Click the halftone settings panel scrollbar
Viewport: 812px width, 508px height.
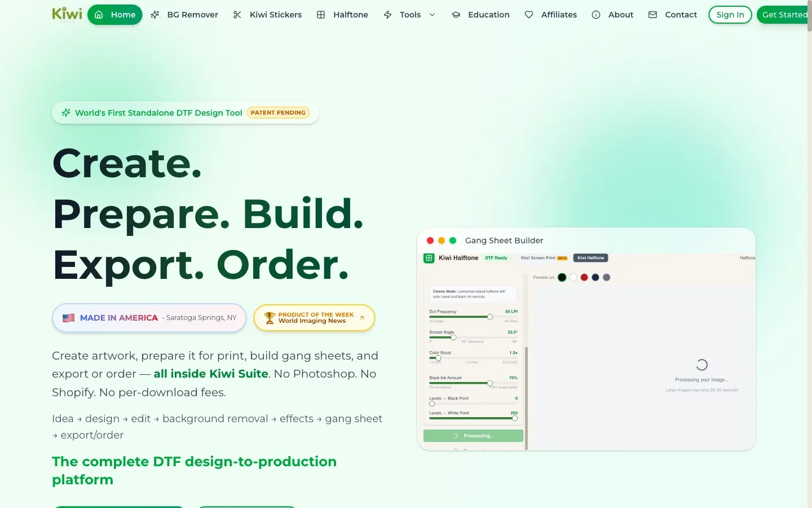[x=527, y=398]
